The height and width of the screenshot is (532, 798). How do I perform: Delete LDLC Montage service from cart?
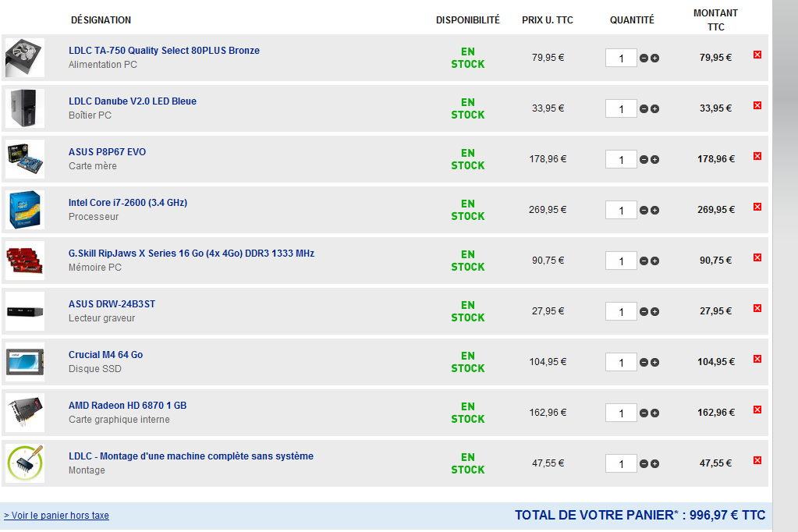coord(757,460)
